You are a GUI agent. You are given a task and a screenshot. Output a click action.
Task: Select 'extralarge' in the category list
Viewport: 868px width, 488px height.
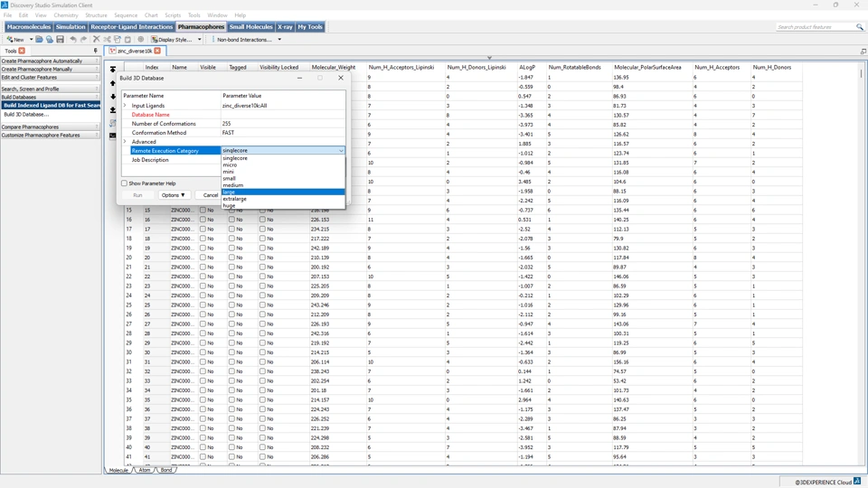pos(283,199)
